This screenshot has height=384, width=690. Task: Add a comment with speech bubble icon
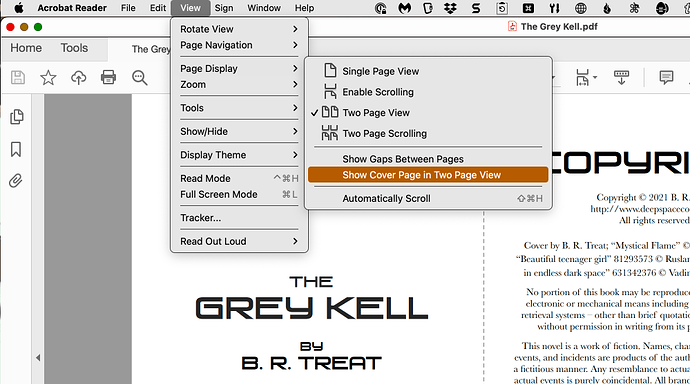[666, 77]
